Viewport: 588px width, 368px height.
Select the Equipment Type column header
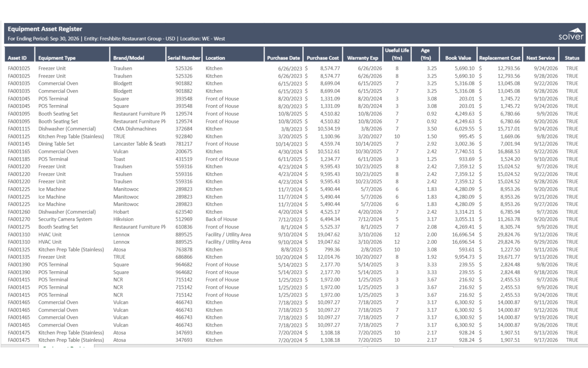[x=57, y=58]
